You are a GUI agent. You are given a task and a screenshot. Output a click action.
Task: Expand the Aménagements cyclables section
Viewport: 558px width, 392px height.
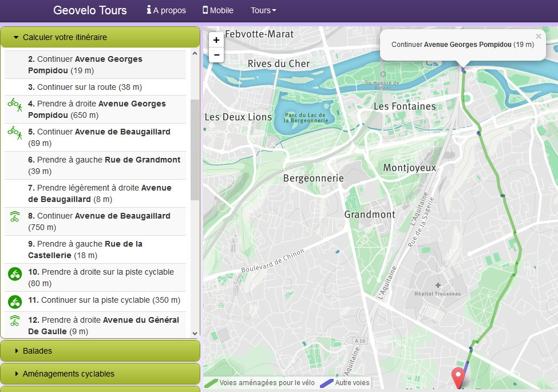coord(100,374)
